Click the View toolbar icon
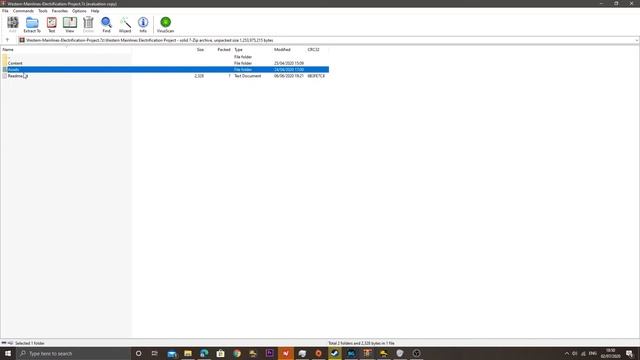This screenshot has height=360, width=640. pyautogui.click(x=70, y=24)
